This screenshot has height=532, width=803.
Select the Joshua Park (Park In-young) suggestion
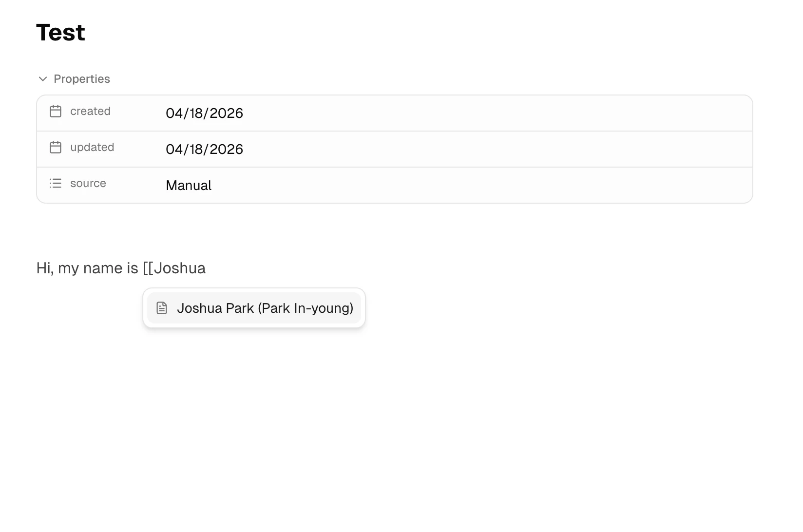[x=253, y=307]
